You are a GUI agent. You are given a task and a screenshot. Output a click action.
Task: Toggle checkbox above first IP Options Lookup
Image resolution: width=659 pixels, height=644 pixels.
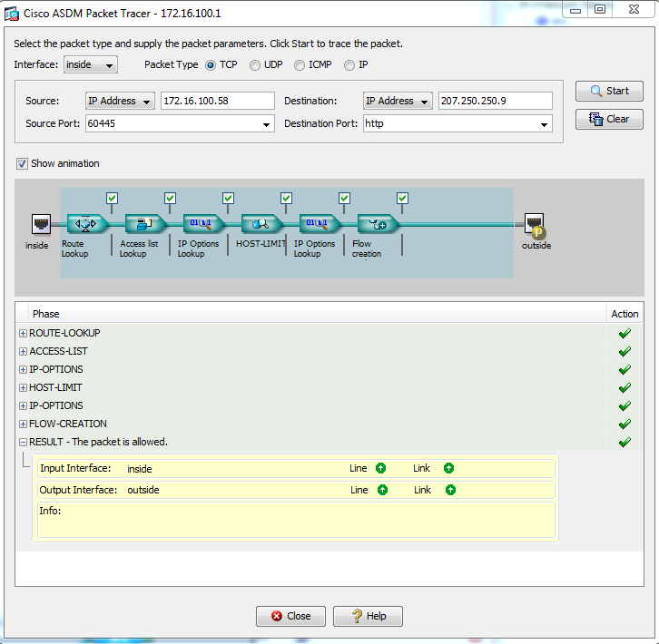(228, 198)
